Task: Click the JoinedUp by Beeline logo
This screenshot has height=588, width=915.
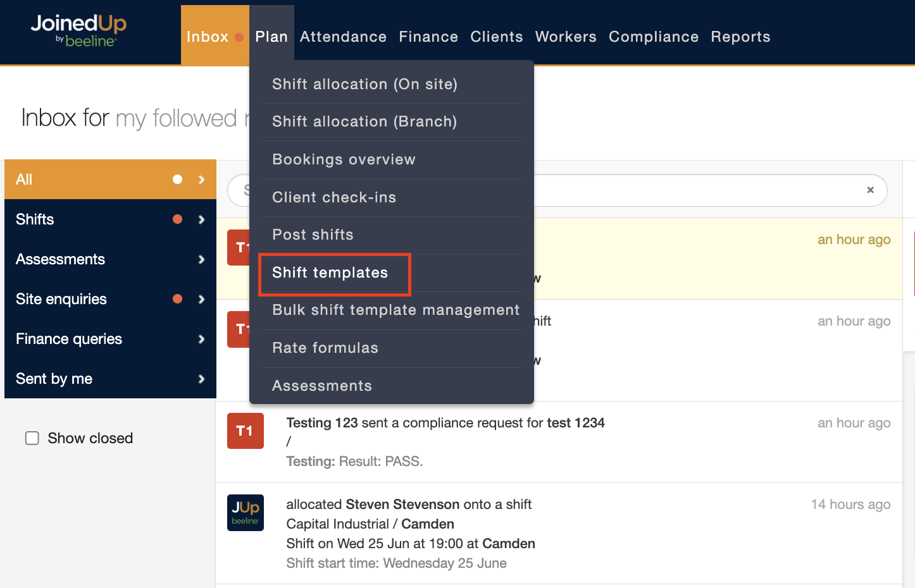Action: pyautogui.click(x=78, y=30)
